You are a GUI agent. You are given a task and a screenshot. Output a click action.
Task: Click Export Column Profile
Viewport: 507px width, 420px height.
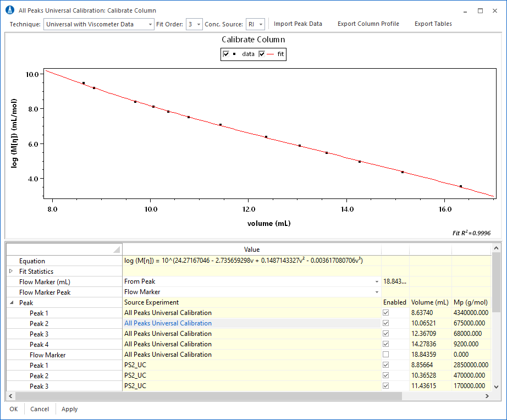tap(368, 24)
